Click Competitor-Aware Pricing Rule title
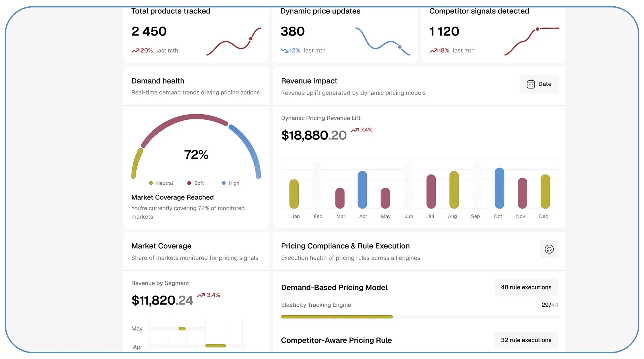This screenshot has height=359, width=644. 336,340
